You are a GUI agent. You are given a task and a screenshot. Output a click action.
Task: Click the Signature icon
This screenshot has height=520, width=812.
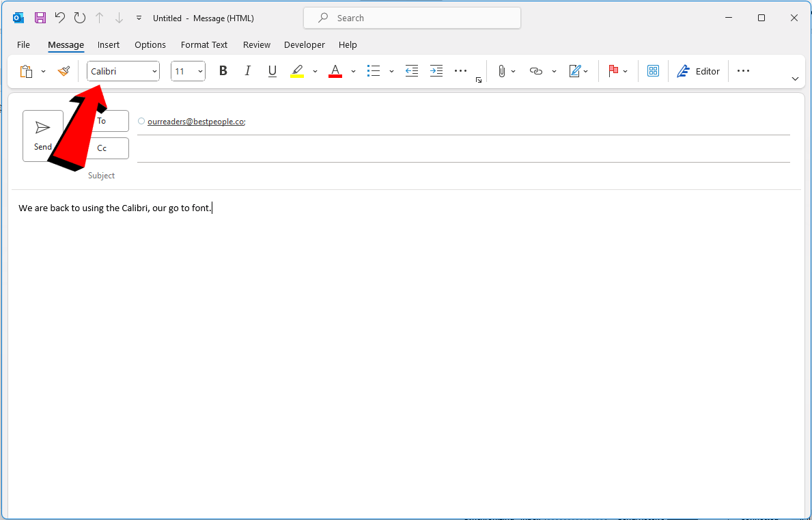pos(576,70)
